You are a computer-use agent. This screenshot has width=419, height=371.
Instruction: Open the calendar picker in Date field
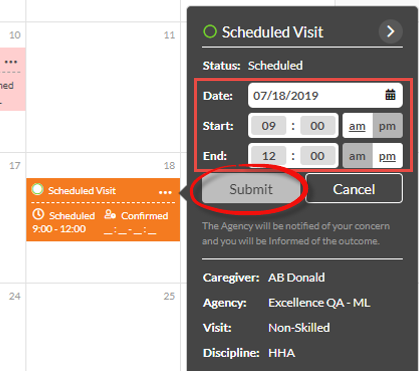390,95
